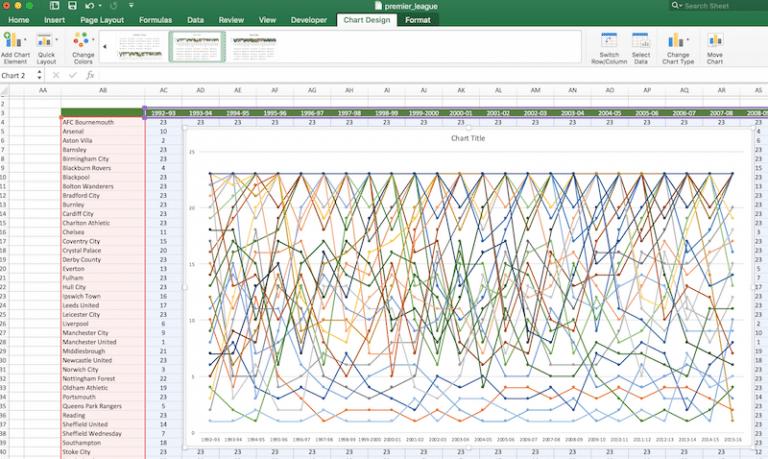Click Switch Row/Column icon

tap(609, 40)
